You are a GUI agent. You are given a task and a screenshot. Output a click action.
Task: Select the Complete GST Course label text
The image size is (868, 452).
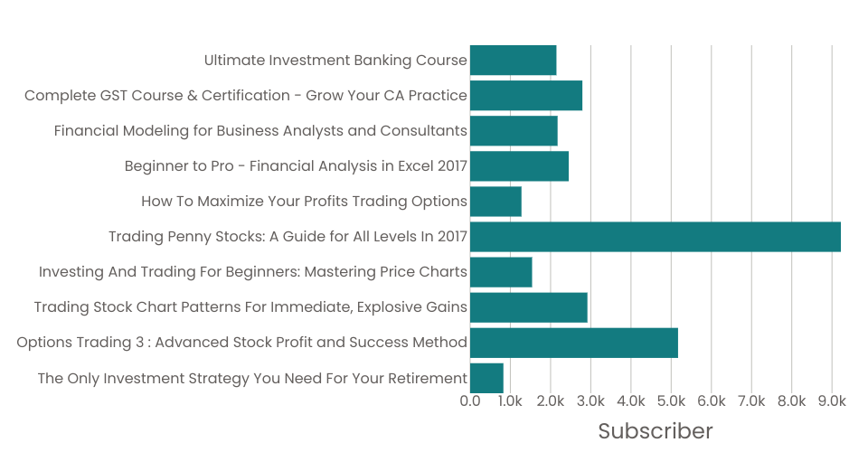pyautogui.click(x=246, y=96)
